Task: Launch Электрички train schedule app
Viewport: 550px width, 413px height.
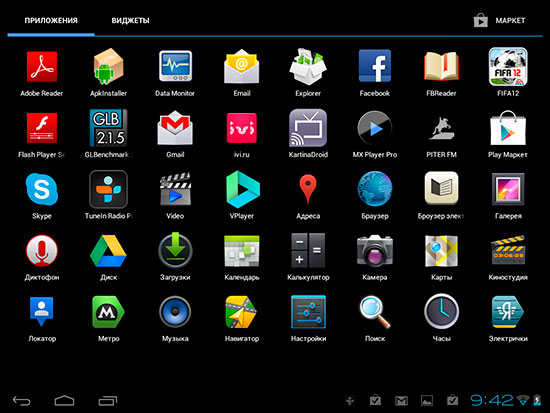Action: (508, 312)
